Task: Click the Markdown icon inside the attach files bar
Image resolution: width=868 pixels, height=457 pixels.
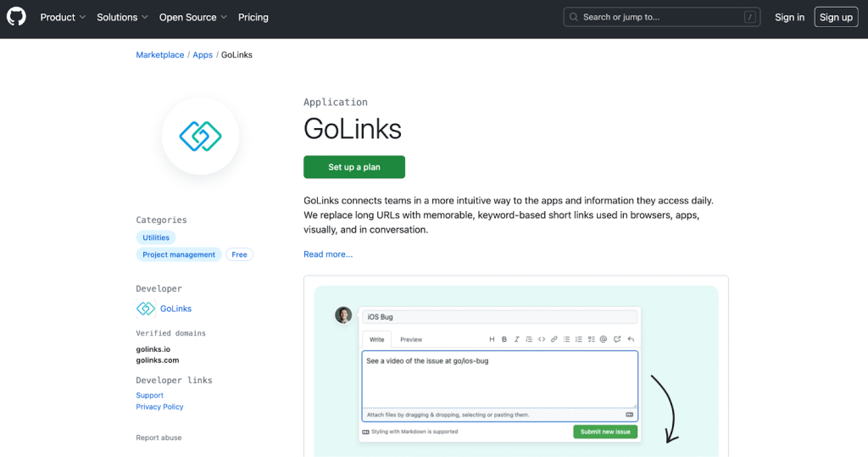Action: point(630,415)
